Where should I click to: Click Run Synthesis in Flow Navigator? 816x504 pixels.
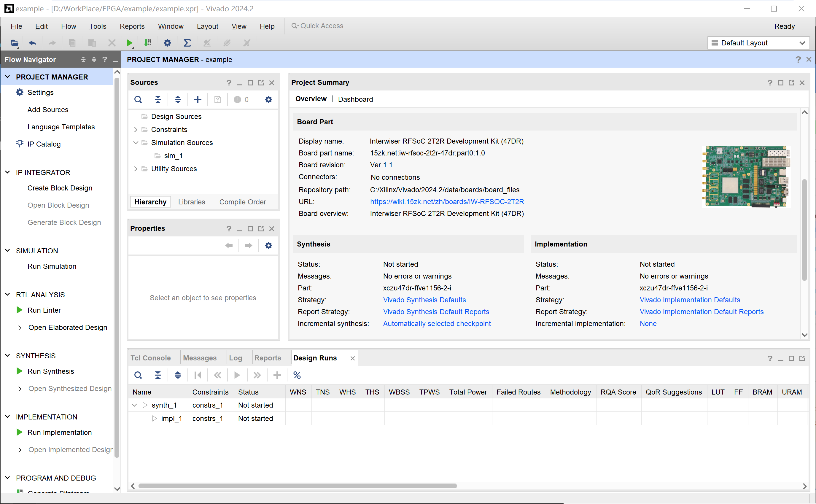click(51, 371)
